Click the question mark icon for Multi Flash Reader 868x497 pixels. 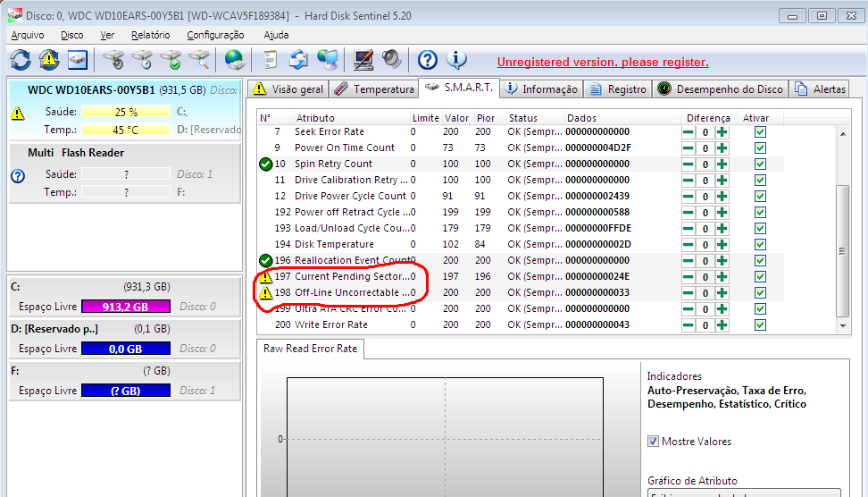click(18, 176)
